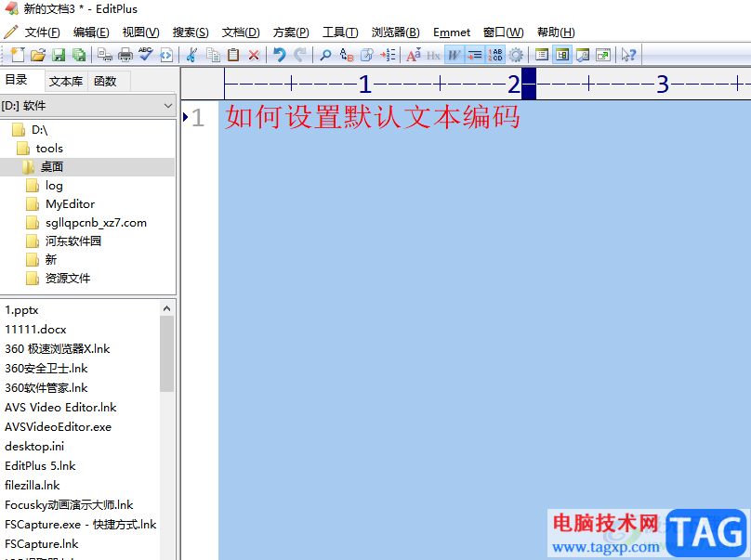Image resolution: width=751 pixels, height=560 pixels.
Task: Open the font settings icon
Action: click(414, 55)
